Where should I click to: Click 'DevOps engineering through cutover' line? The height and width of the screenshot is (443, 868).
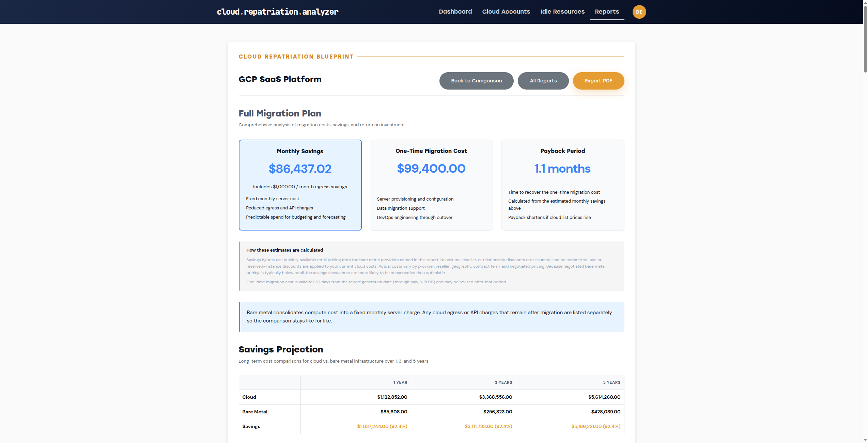coord(415,217)
